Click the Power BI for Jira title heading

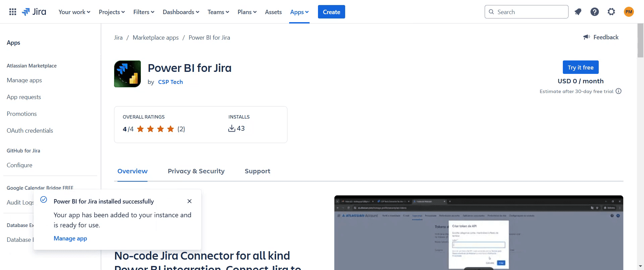(x=190, y=68)
